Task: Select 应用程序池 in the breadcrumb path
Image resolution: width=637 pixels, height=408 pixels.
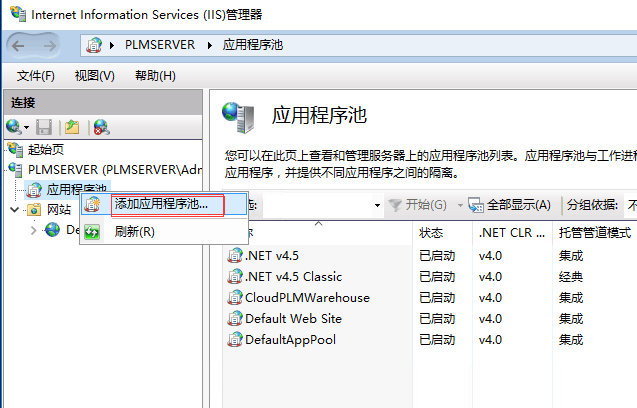Action: (x=252, y=45)
